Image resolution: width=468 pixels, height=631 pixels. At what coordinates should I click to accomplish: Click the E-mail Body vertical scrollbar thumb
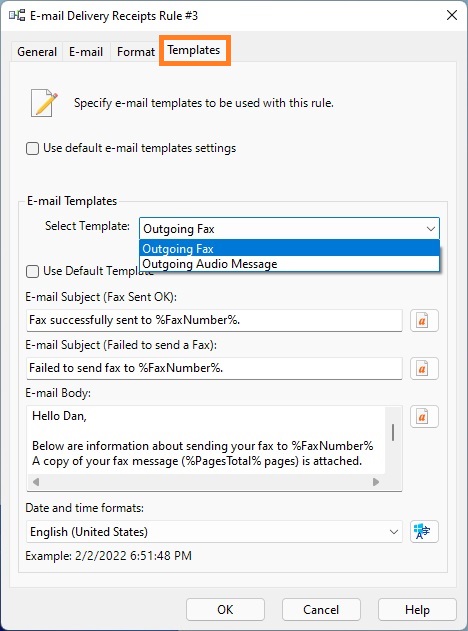click(393, 432)
